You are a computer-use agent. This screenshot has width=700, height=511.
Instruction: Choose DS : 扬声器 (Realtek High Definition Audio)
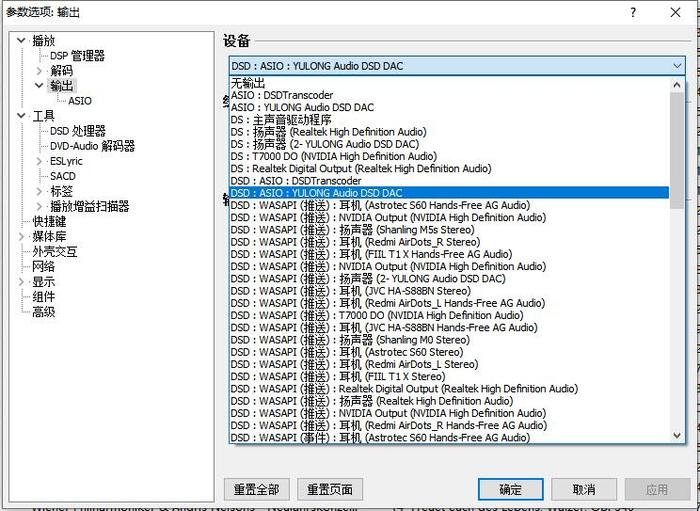449,132
